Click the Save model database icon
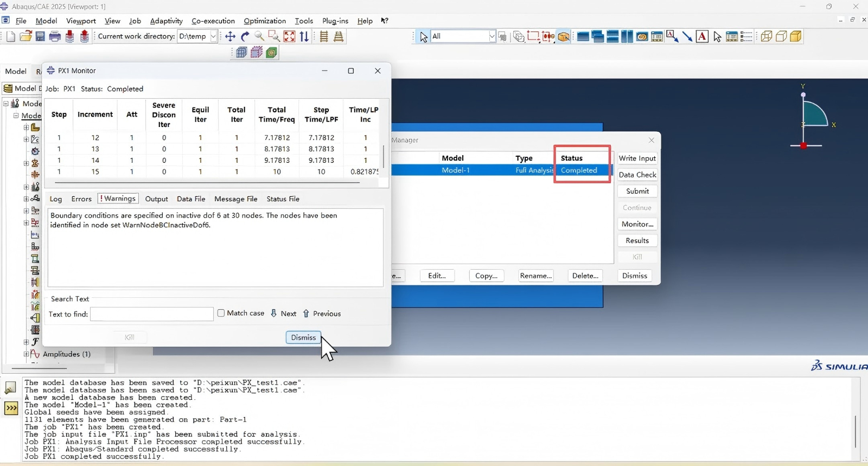 tap(40, 36)
